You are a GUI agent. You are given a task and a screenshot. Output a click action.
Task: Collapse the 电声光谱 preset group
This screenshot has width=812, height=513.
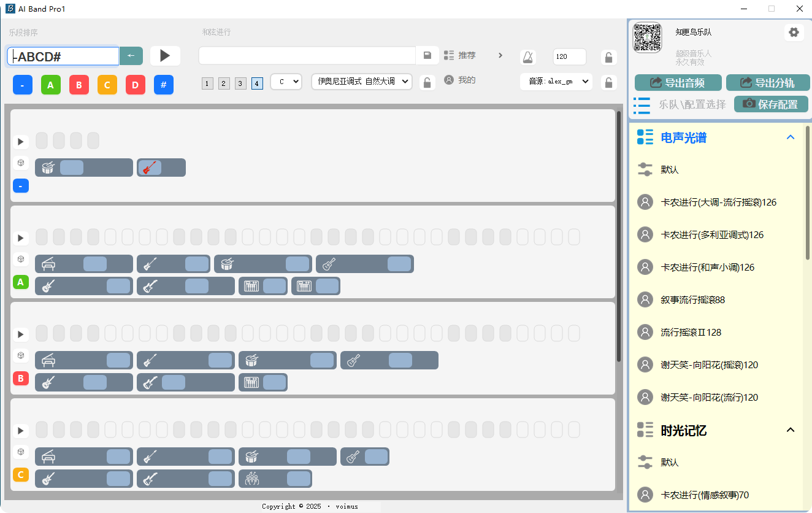pyautogui.click(x=791, y=137)
